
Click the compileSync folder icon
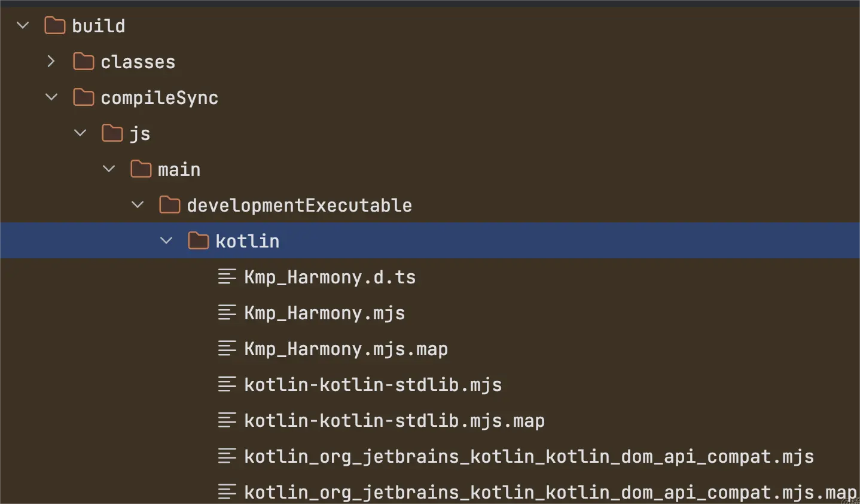84,97
